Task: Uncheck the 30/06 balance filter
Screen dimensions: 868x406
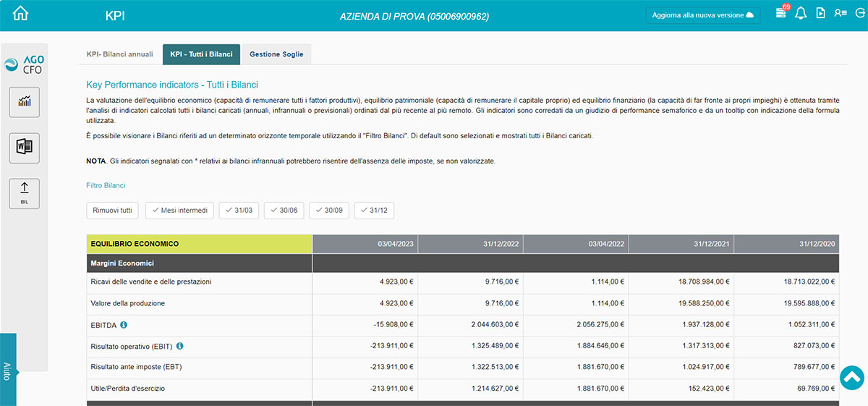Action: coord(284,211)
